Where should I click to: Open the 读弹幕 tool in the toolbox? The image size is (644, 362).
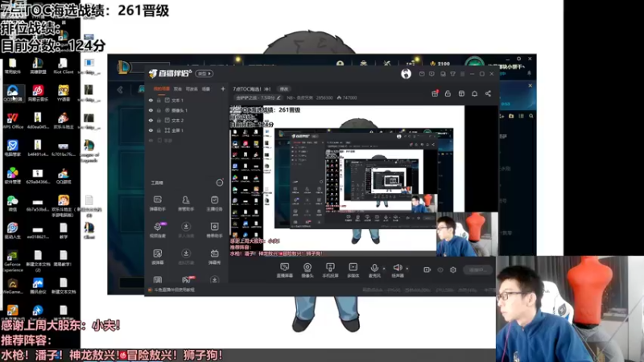[157, 257]
